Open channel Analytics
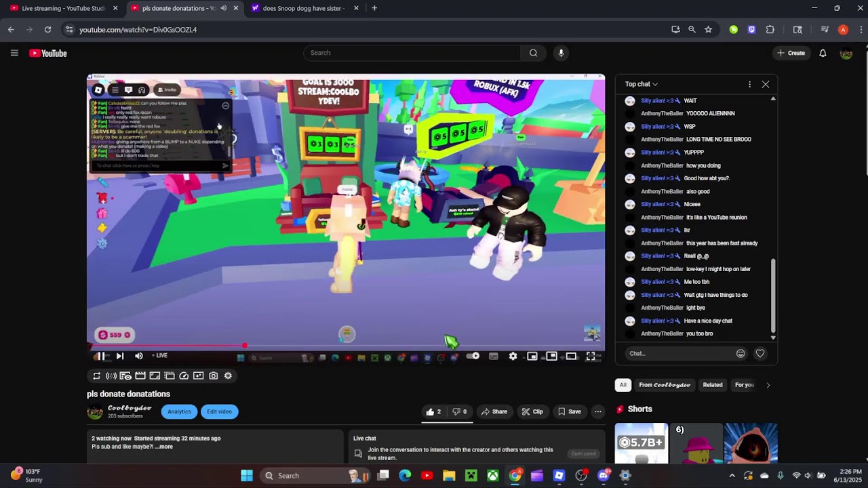This screenshot has height=488, width=868. (x=179, y=411)
